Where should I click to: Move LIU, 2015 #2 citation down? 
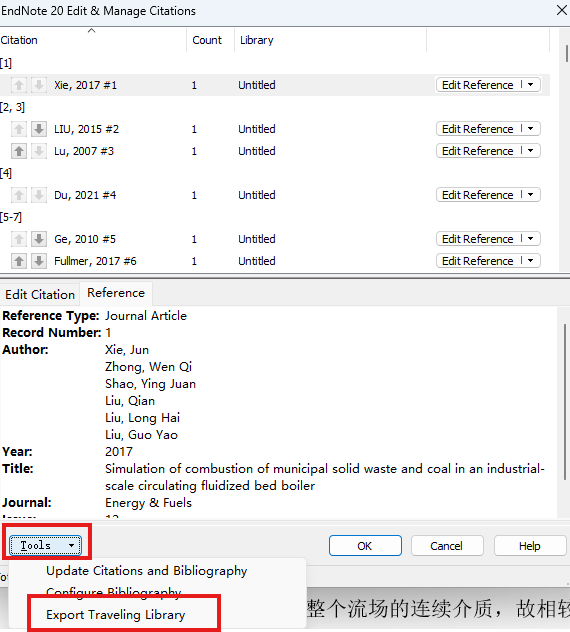coord(39,129)
